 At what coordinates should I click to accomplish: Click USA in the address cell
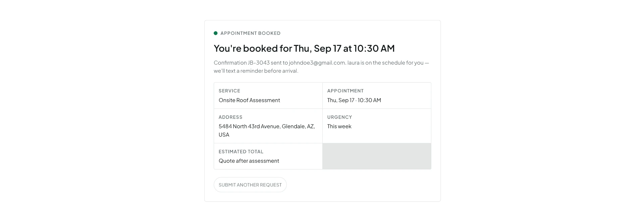click(224, 135)
